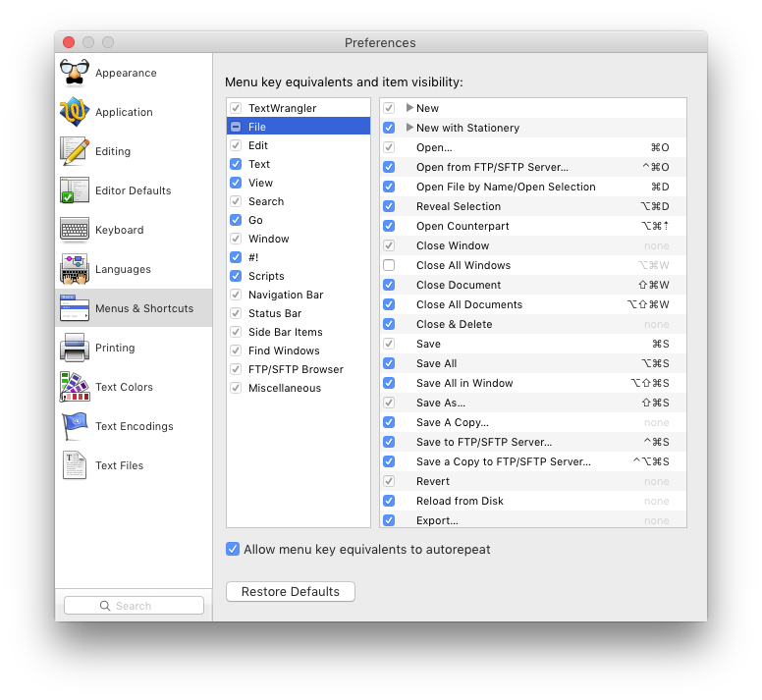Open Text Colors swatch icon
762x700 pixels.
(x=75, y=387)
